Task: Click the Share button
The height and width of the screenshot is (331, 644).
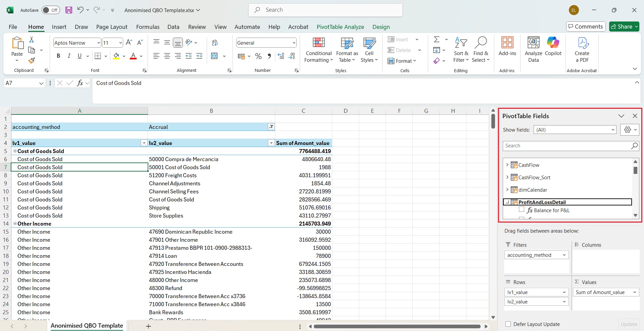Action: pos(624,27)
